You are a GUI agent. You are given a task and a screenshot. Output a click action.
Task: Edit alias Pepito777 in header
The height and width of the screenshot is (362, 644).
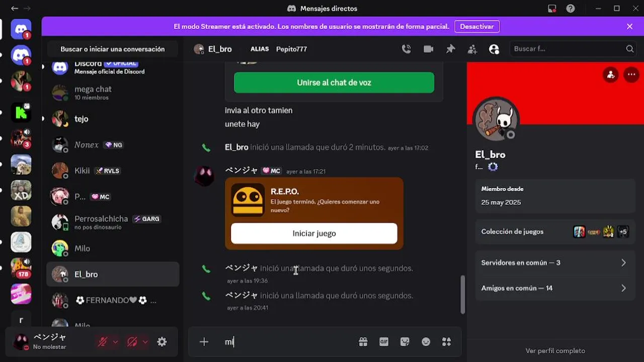[x=291, y=49]
